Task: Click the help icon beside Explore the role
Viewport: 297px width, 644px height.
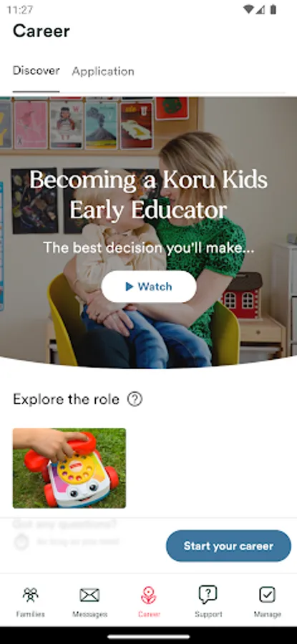Action: pyautogui.click(x=135, y=399)
